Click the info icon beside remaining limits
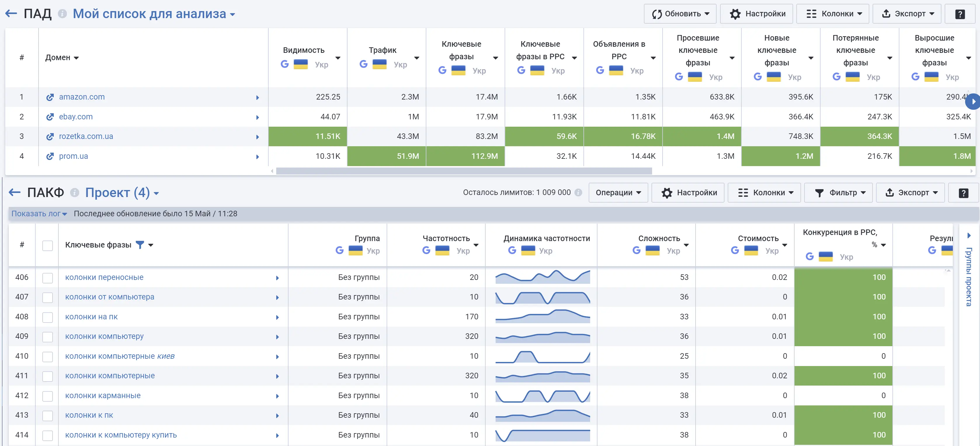The width and height of the screenshot is (980, 446). click(578, 192)
